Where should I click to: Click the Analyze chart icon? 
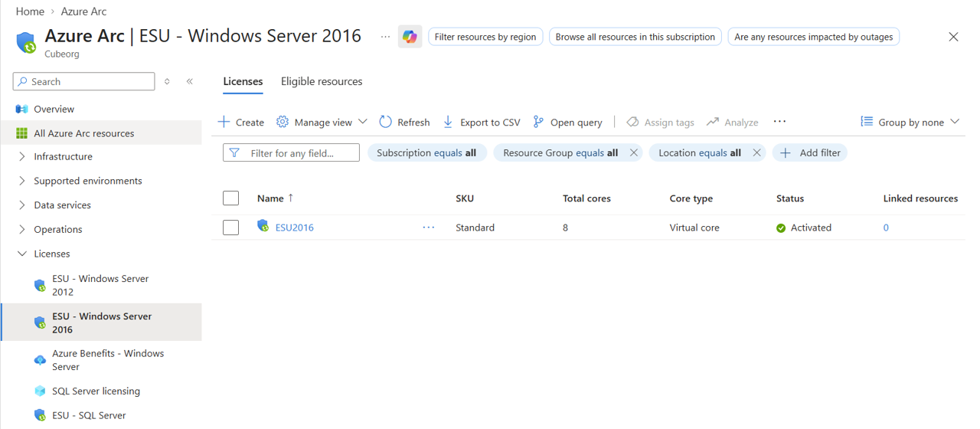(712, 122)
